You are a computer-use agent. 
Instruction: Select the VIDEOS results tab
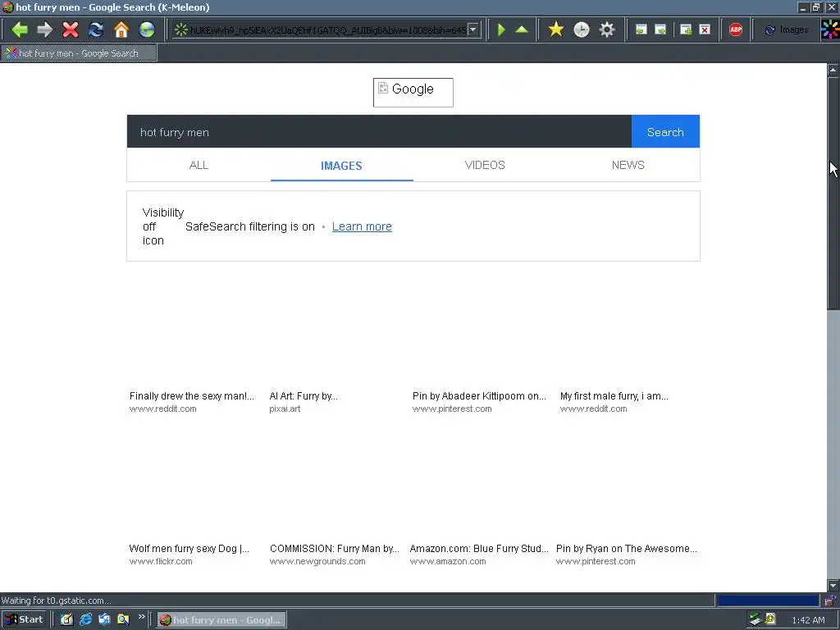click(485, 165)
